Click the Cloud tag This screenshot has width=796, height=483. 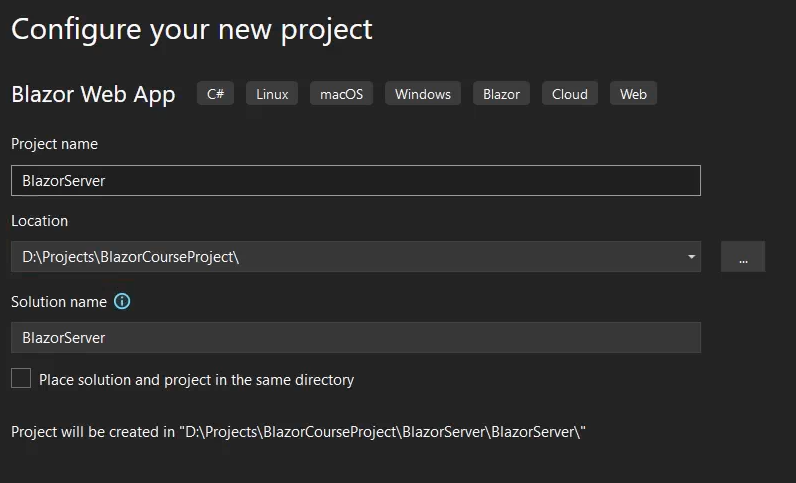pyautogui.click(x=570, y=93)
